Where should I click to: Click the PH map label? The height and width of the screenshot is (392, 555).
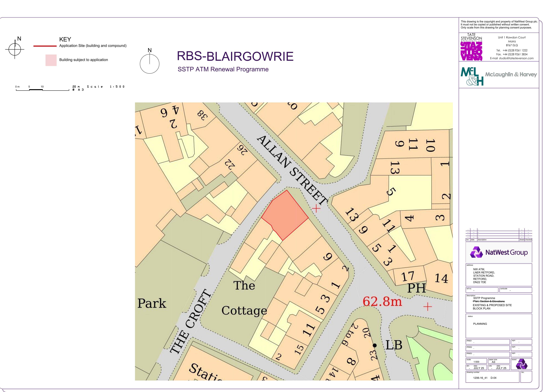coord(416,288)
